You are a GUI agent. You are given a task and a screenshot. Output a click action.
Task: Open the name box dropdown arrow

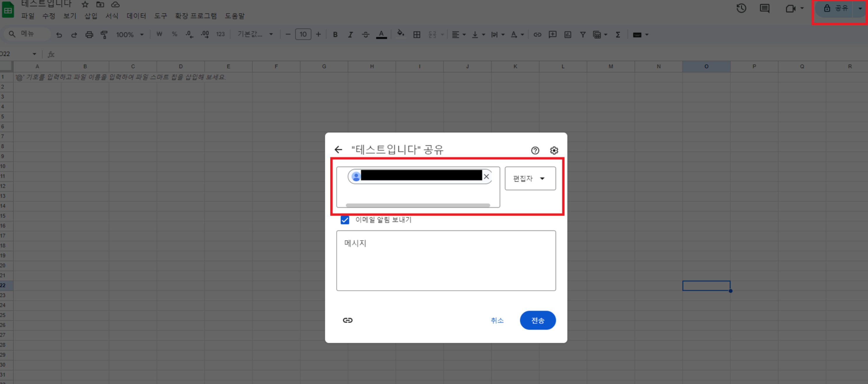point(34,54)
